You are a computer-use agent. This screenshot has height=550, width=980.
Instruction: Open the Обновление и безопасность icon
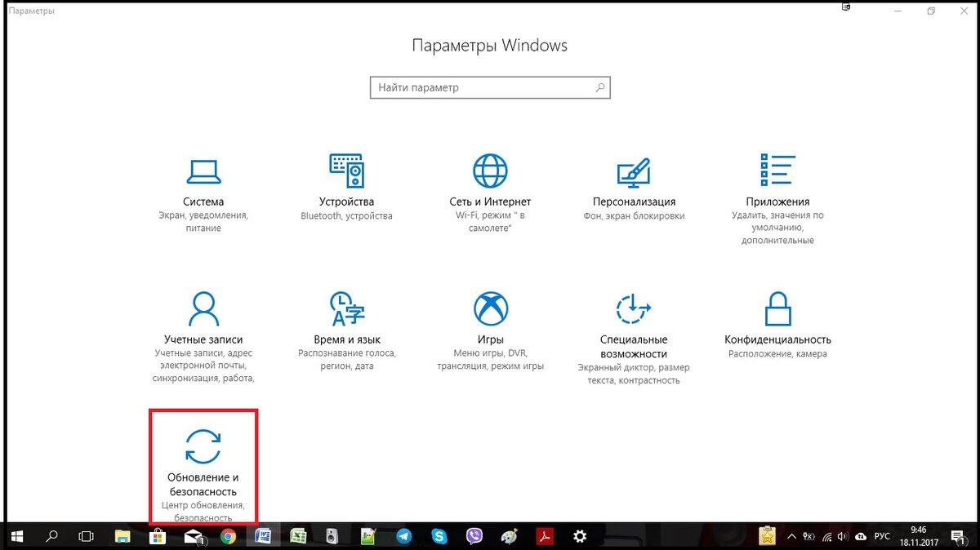point(203,446)
